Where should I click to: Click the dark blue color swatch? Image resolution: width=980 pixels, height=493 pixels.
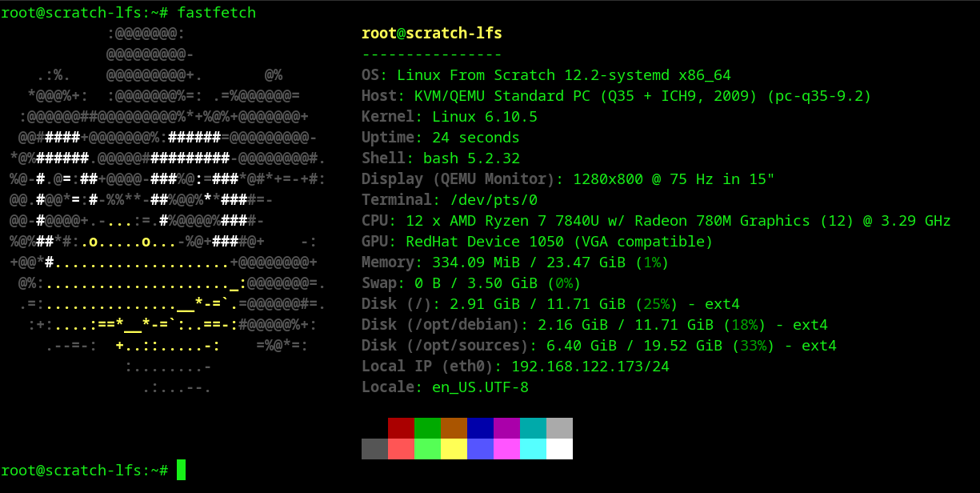[480, 428]
